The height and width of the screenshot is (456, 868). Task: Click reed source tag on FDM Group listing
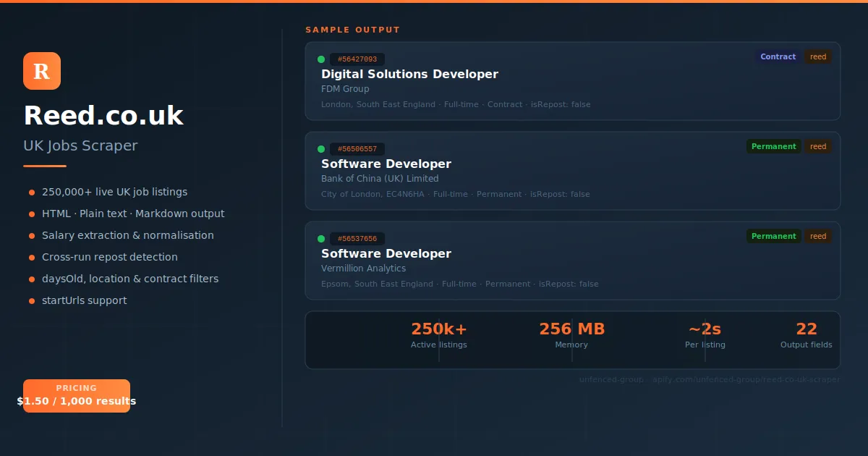point(818,56)
